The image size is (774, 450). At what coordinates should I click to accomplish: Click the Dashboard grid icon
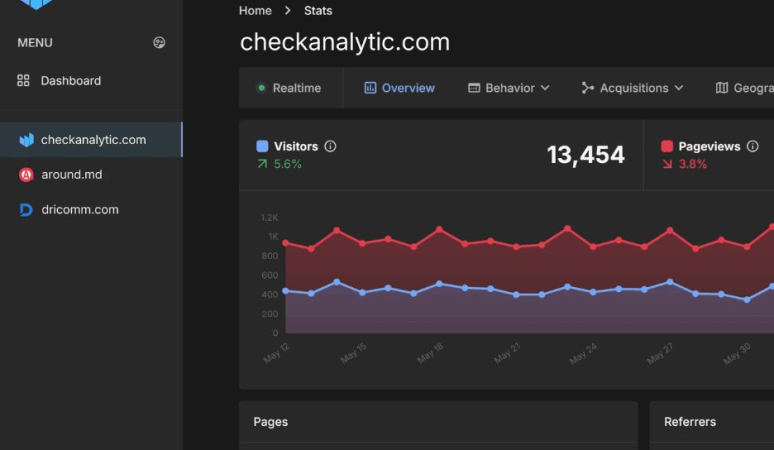pos(23,80)
